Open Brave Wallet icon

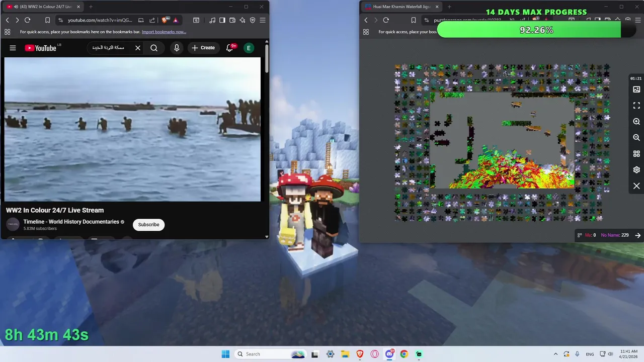click(x=232, y=20)
